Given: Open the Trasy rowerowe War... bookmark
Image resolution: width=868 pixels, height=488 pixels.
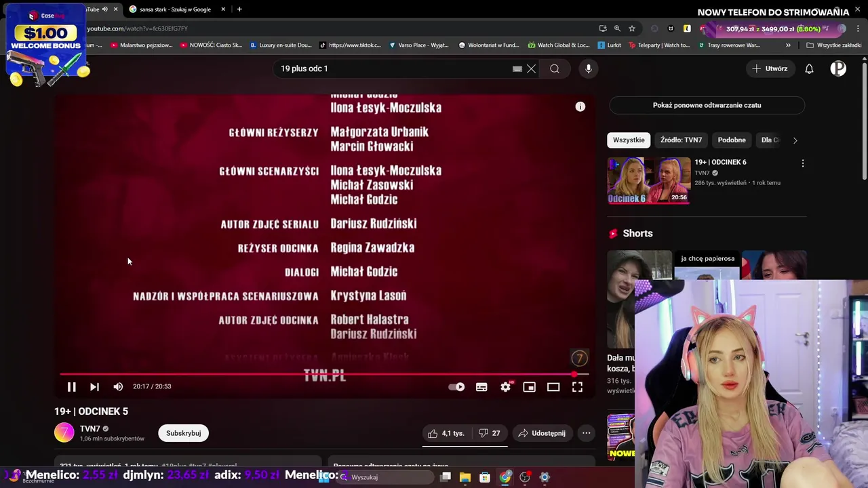Looking at the screenshot, I should [x=728, y=45].
